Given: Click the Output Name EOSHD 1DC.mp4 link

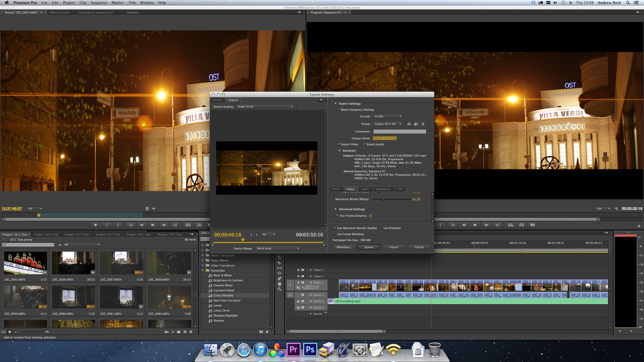Looking at the screenshot, I should [385, 138].
